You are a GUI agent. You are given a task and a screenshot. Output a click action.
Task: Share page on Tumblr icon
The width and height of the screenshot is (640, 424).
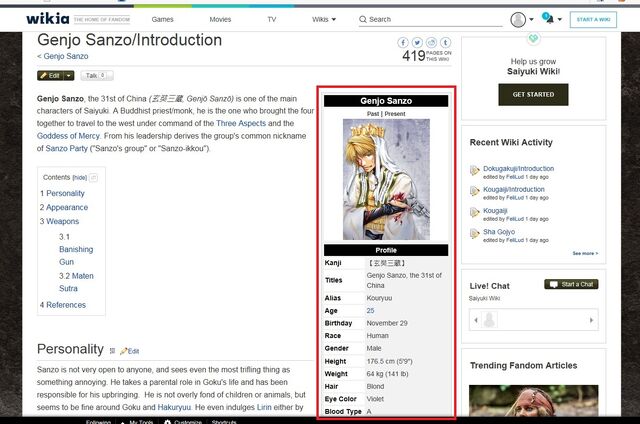point(446,42)
